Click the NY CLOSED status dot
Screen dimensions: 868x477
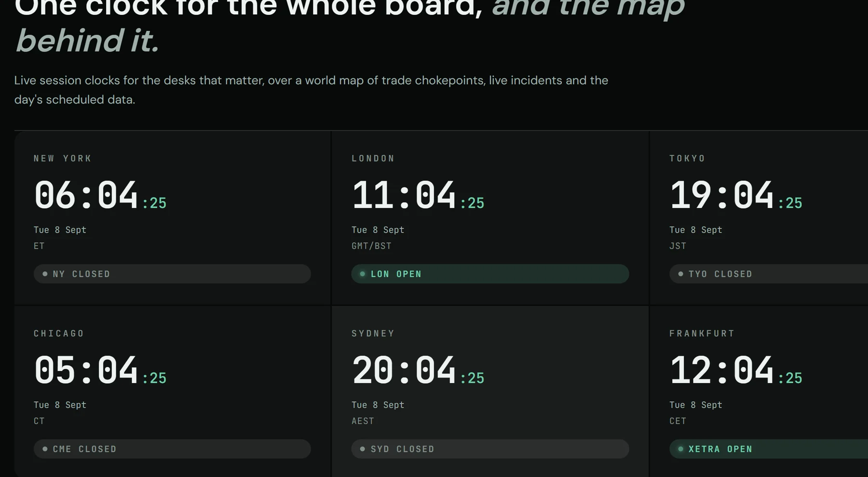(45, 274)
